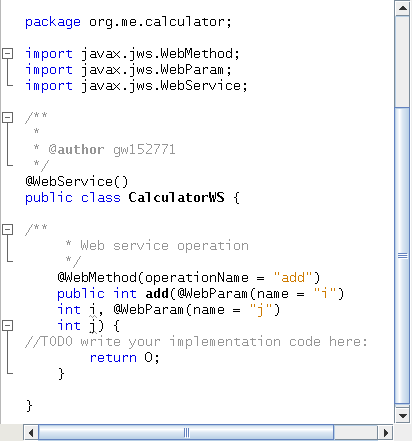Collapse the import statements fold

click(x=7, y=54)
